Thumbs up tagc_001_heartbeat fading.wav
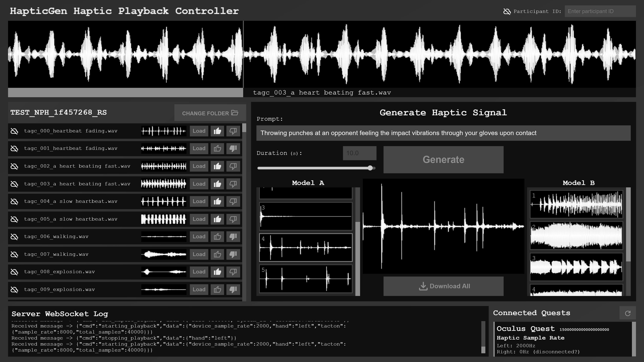This screenshot has height=362, width=644. coord(217,149)
